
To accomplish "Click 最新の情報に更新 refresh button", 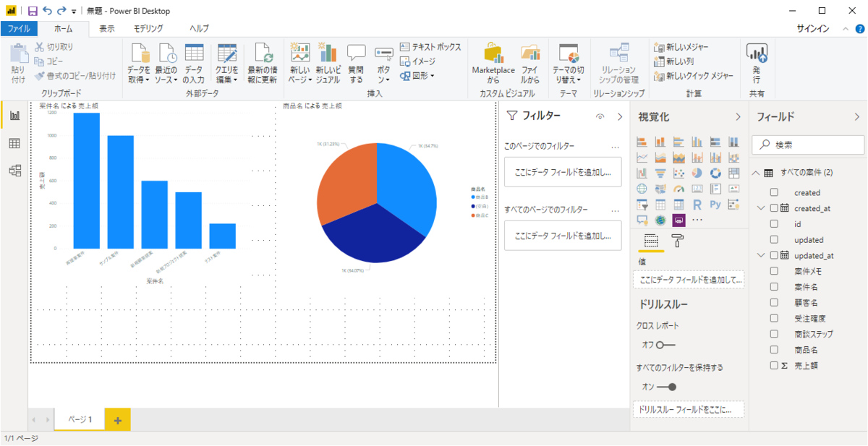I will (262, 64).
